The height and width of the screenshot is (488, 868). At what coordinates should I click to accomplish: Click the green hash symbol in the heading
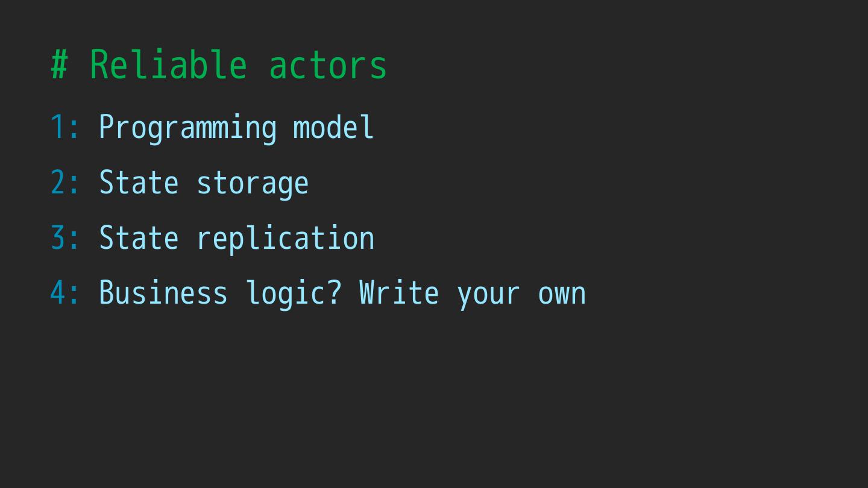coord(59,64)
